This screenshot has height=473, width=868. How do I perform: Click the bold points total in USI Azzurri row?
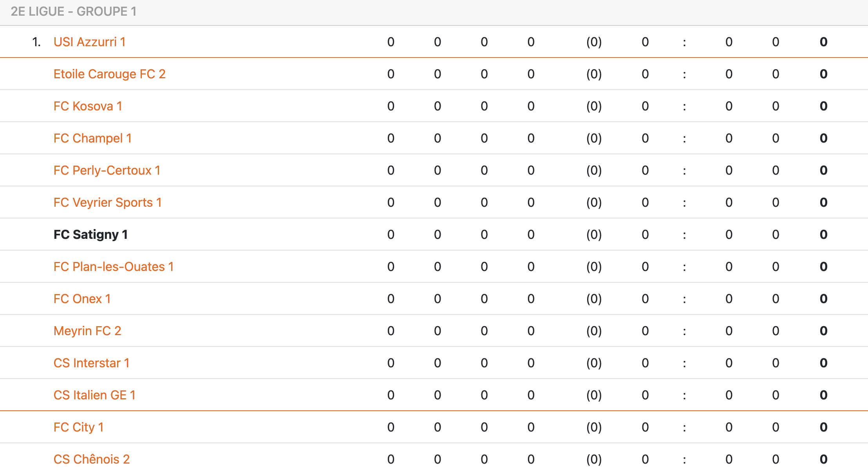[823, 42]
